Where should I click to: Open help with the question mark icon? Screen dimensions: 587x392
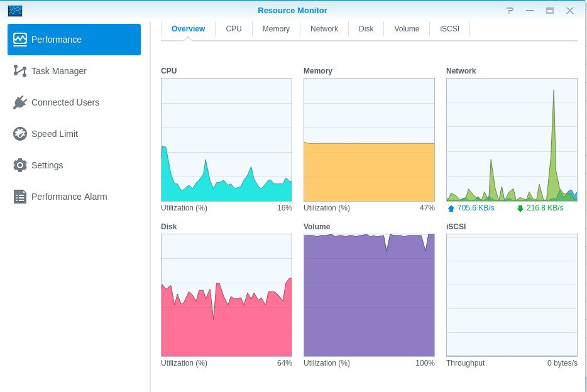pyautogui.click(x=510, y=11)
